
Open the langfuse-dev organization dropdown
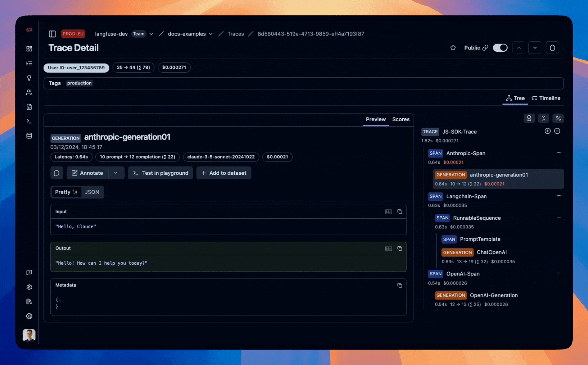click(151, 34)
